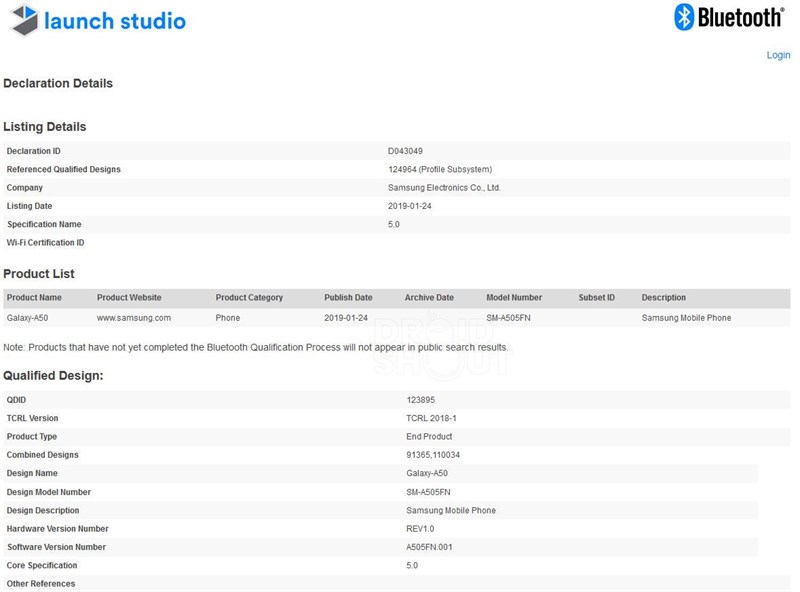This screenshot has width=800, height=592.
Task: Click the Product Category column header
Action: click(249, 298)
